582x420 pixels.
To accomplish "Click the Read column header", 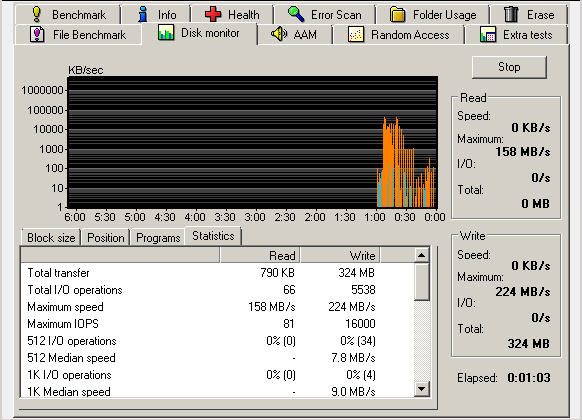I will pos(260,255).
